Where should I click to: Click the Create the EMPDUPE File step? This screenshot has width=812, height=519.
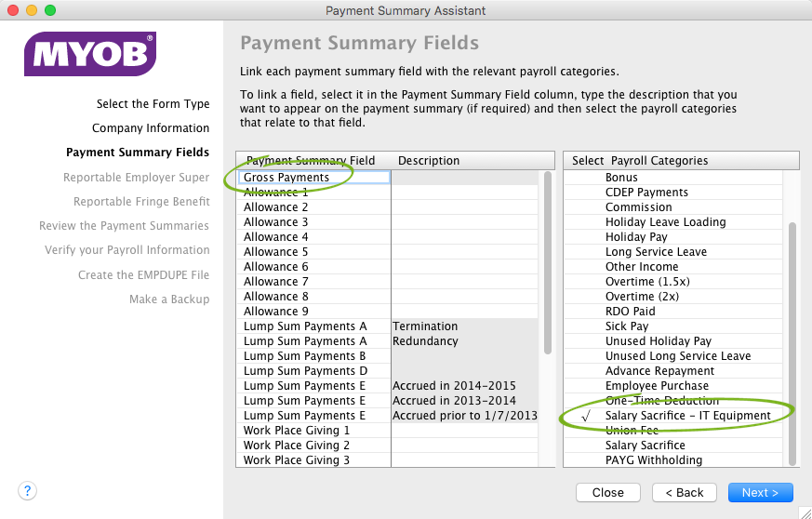pos(143,274)
